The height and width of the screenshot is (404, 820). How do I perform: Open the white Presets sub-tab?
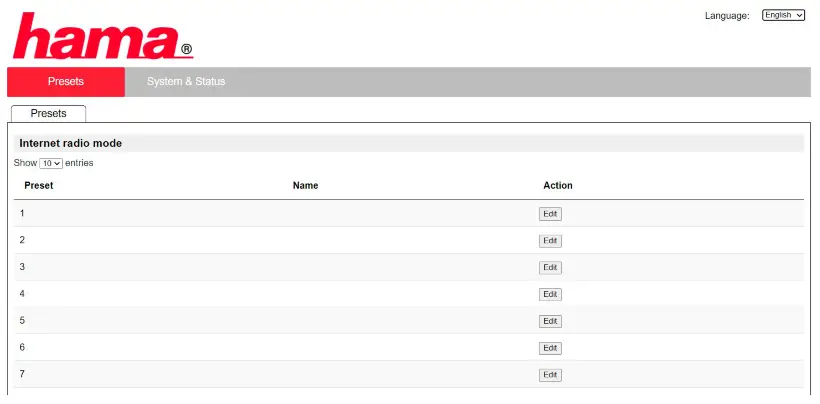pos(48,114)
